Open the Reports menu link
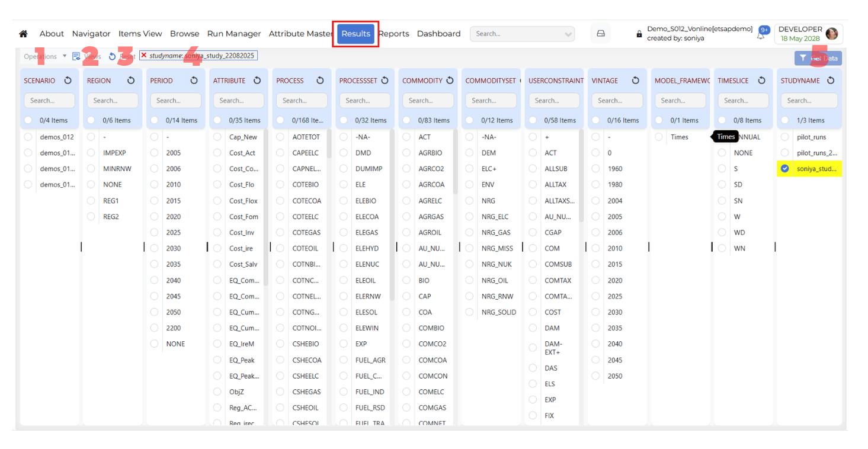This screenshot has width=868, height=449. (393, 34)
